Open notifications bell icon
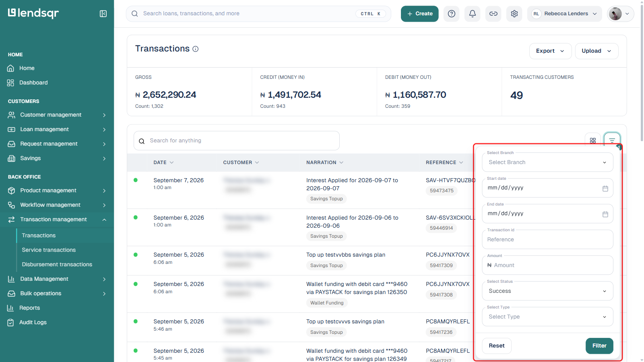Screen dimensions: 644x362 (x=473, y=14)
